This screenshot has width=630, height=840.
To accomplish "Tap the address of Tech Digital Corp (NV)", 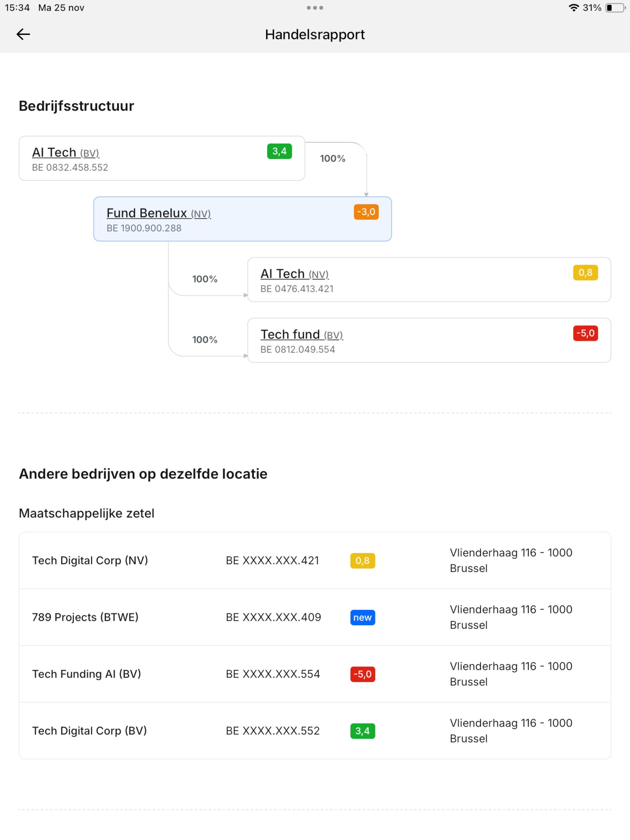I will 511,560.
